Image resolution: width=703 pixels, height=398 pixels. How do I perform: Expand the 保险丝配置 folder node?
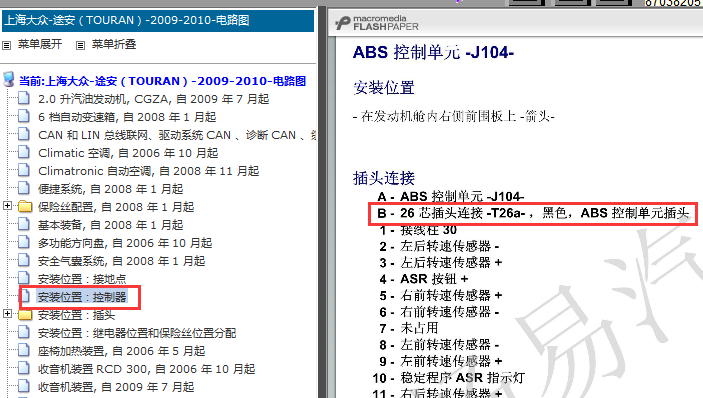coord(7,206)
